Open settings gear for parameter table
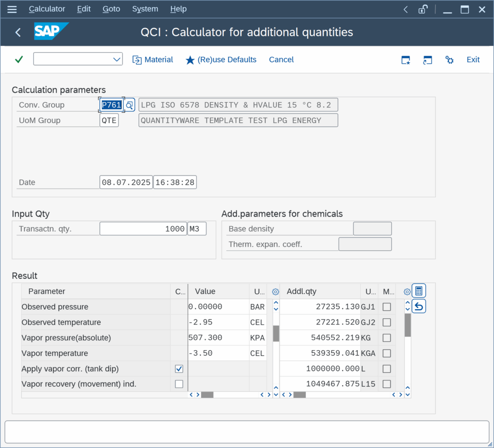 coord(275,292)
